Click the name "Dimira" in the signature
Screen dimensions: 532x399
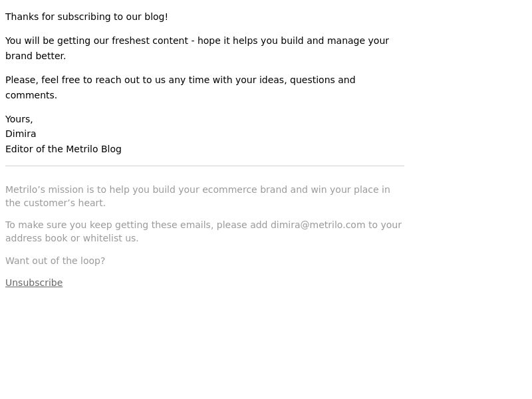pos(21,134)
